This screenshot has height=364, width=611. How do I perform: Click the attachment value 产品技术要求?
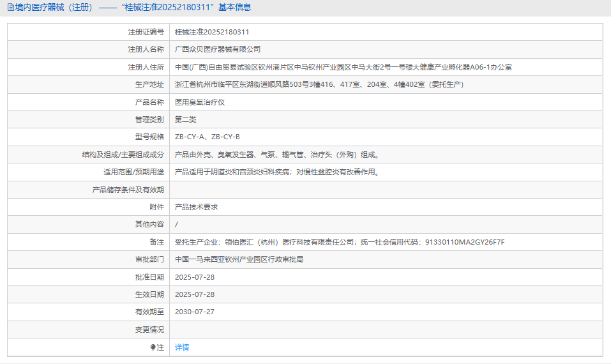tap(196, 207)
